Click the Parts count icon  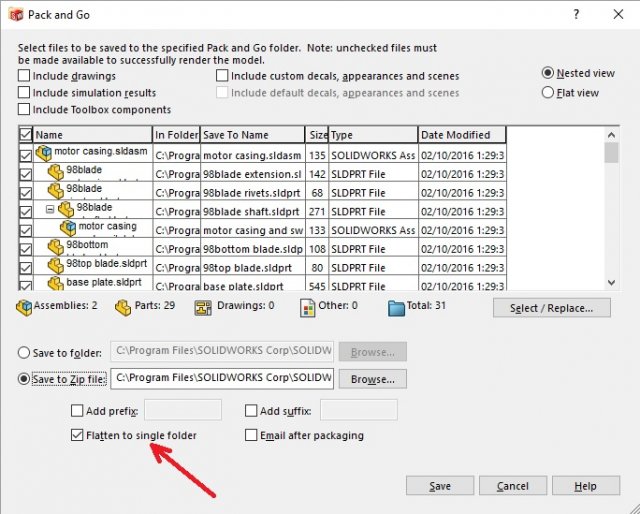(123, 308)
